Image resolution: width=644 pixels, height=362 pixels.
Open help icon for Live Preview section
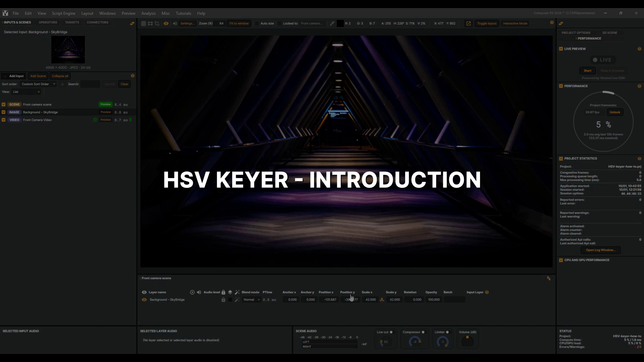639,49
